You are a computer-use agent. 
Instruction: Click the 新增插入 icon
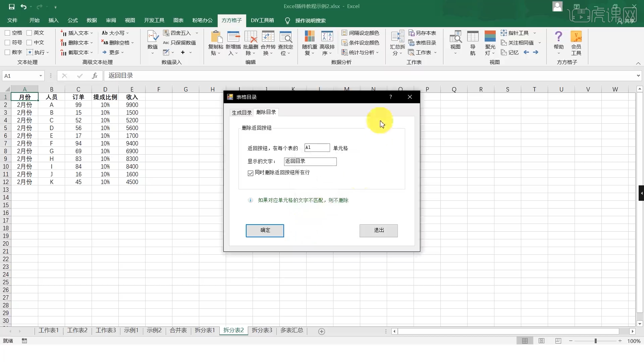[x=233, y=37]
